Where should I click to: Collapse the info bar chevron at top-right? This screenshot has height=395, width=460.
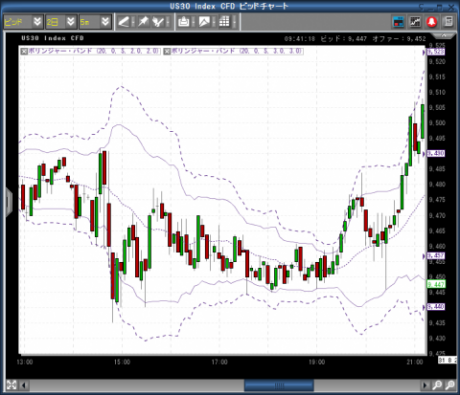point(444,35)
